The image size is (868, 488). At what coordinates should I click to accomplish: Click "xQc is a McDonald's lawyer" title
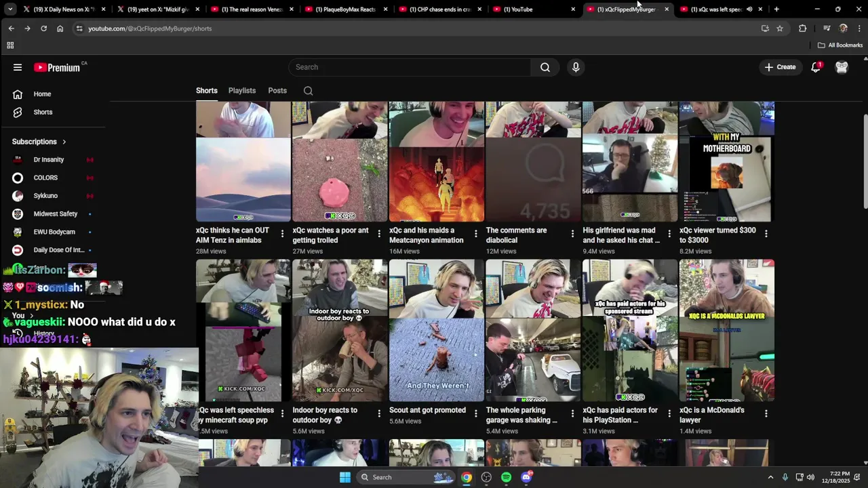point(712,415)
